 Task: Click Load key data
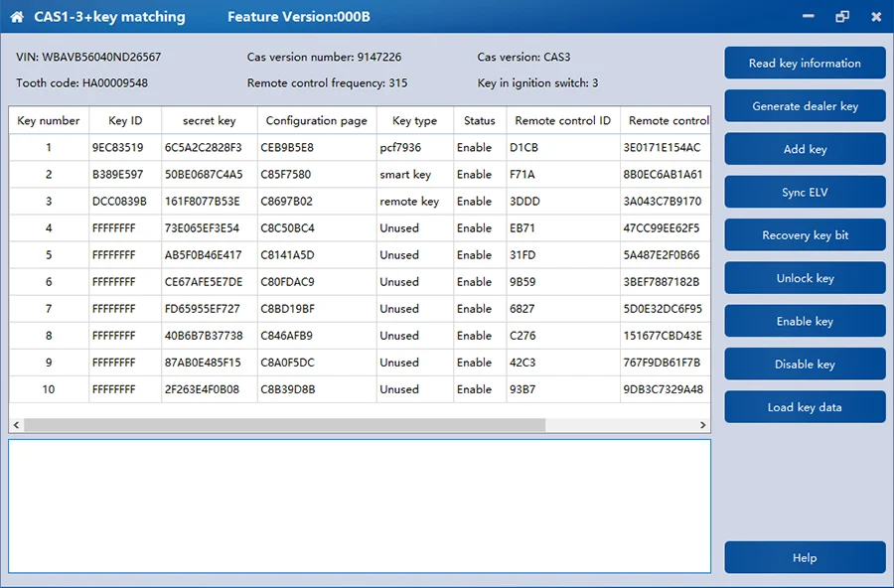(x=805, y=407)
